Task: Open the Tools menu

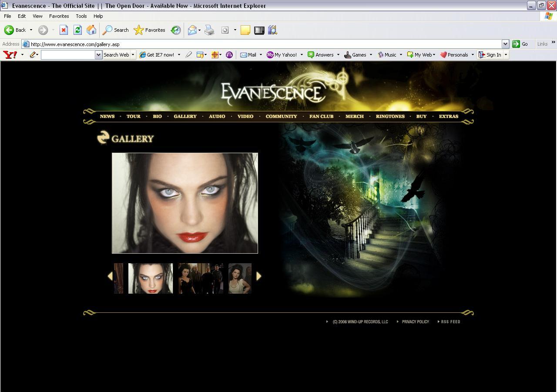Action: coord(81,16)
